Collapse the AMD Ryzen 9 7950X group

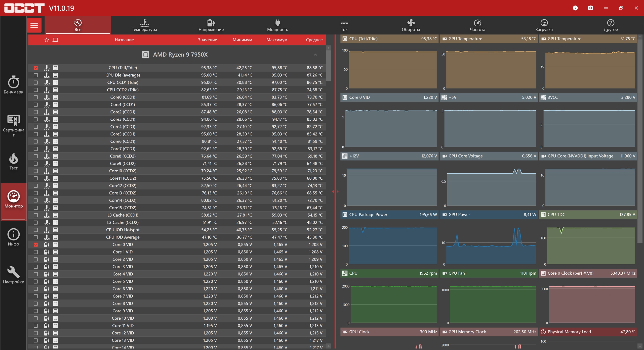(315, 55)
